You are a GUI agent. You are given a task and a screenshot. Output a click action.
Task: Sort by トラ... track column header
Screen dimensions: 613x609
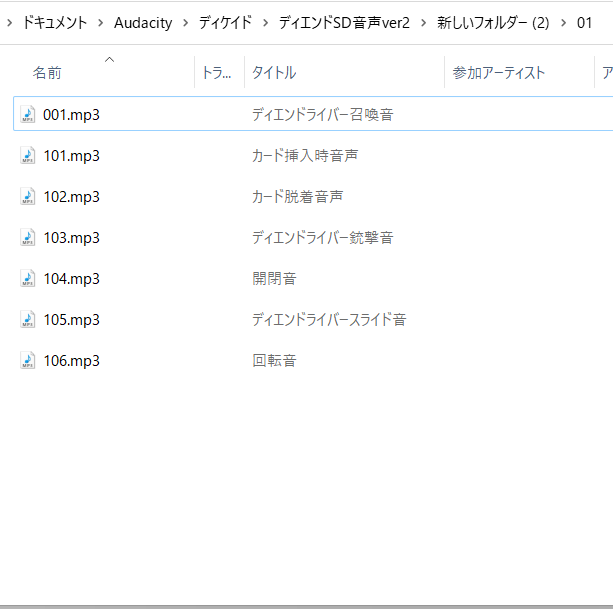[219, 72]
